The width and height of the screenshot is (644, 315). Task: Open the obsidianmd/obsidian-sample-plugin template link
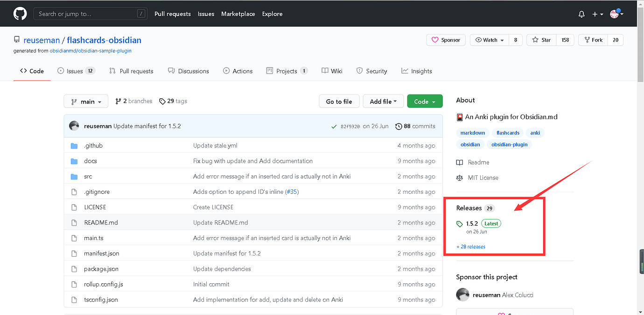[x=91, y=51]
